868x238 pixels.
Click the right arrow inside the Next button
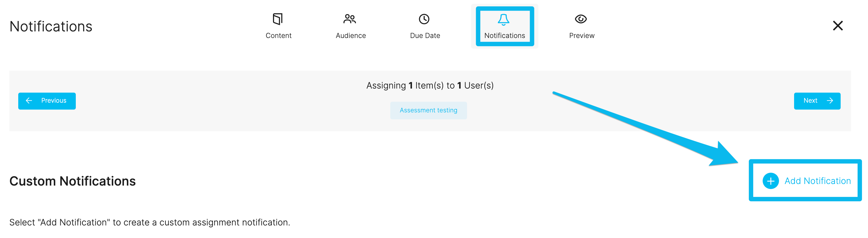(x=830, y=101)
